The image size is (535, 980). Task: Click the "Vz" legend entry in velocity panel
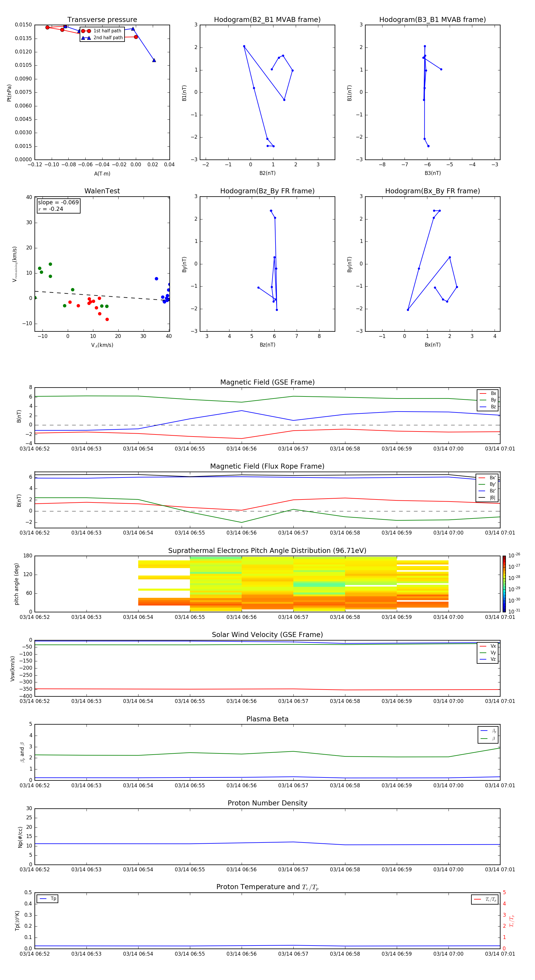click(488, 659)
